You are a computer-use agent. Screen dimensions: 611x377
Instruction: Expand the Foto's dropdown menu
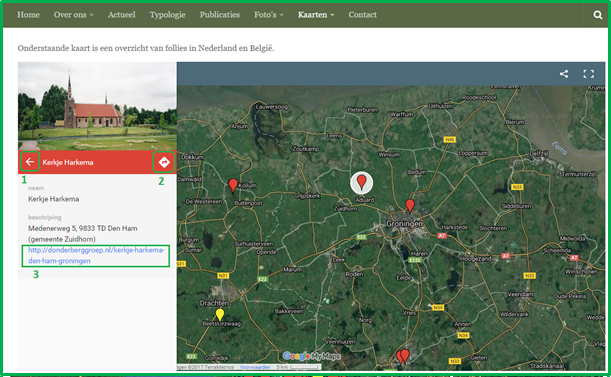tap(268, 15)
